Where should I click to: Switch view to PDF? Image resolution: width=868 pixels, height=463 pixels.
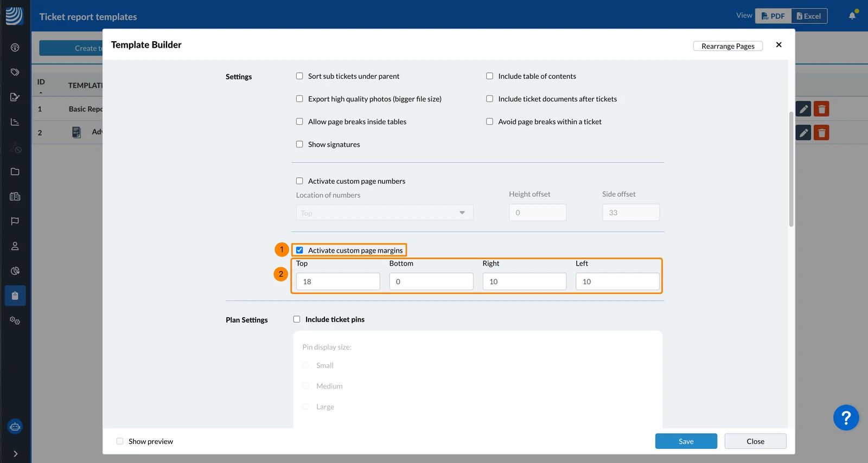tap(774, 16)
